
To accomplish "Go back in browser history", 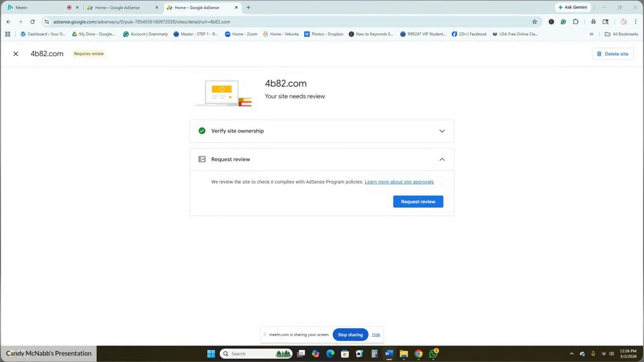I will (8, 22).
